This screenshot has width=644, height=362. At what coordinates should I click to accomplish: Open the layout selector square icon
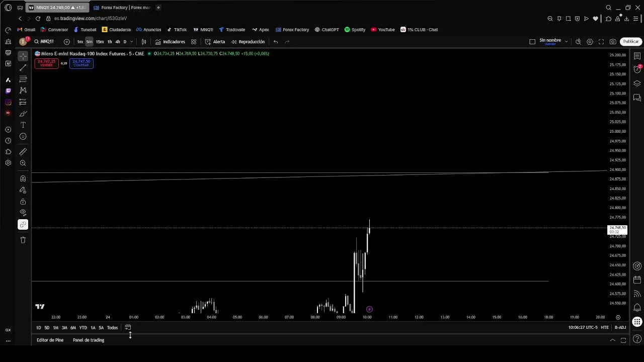(x=532, y=42)
